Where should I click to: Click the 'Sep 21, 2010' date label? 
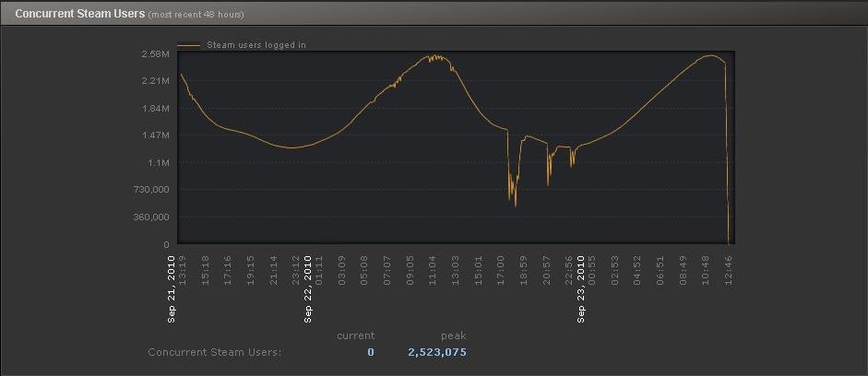coord(172,288)
